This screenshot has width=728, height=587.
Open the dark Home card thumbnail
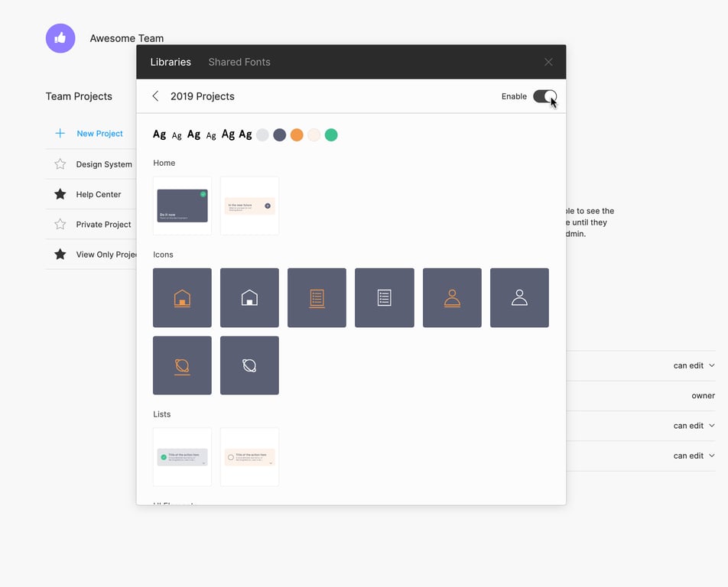pos(182,206)
